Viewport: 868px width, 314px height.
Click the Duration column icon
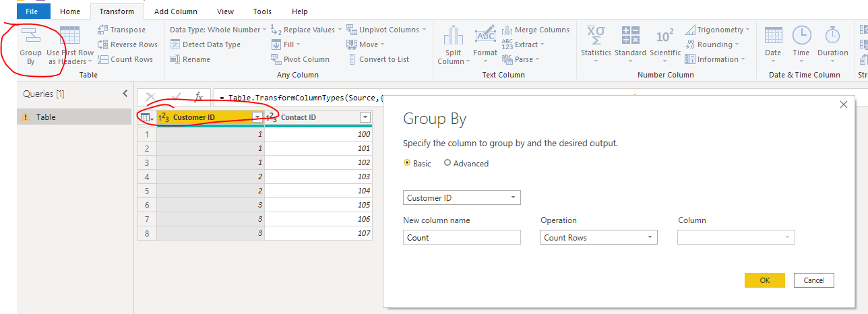point(833,35)
